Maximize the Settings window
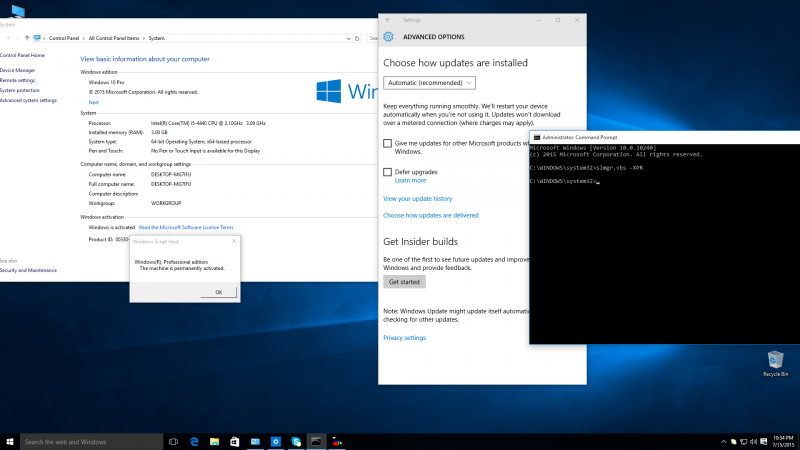Viewport: 800px width, 450px height. (558, 20)
